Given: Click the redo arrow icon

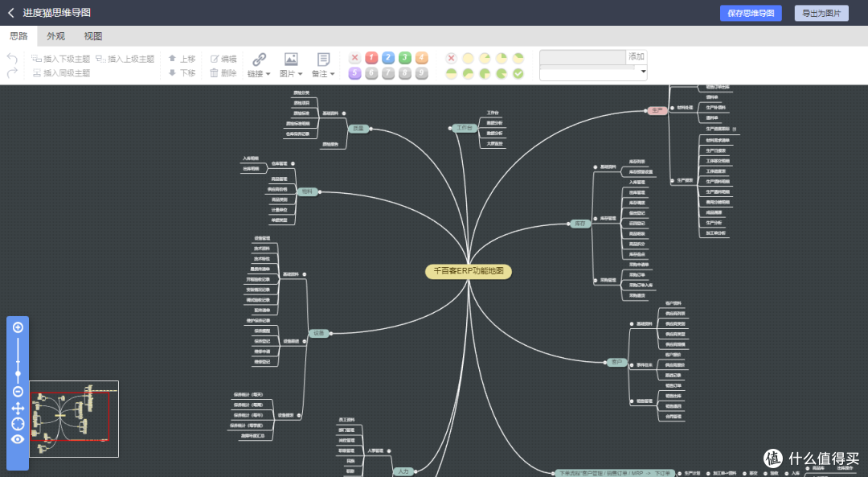Looking at the screenshot, I should coord(12,72).
